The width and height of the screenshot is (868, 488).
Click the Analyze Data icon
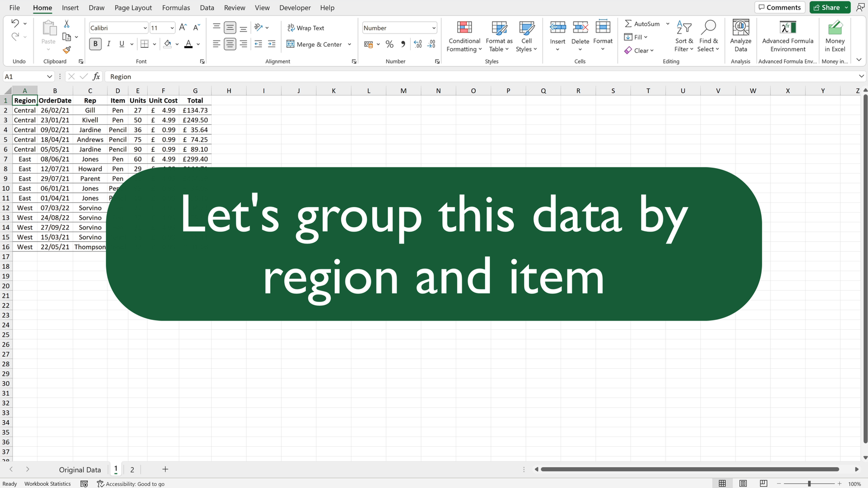741,36
